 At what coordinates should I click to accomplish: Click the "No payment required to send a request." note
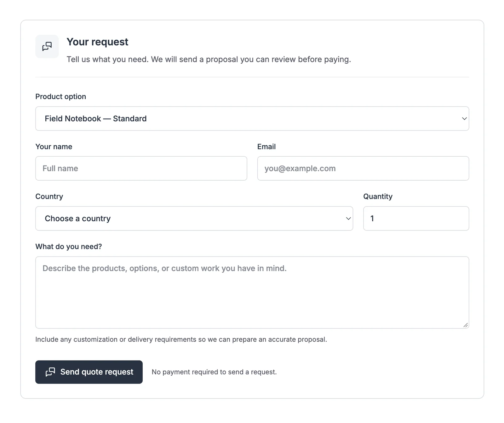[214, 372]
